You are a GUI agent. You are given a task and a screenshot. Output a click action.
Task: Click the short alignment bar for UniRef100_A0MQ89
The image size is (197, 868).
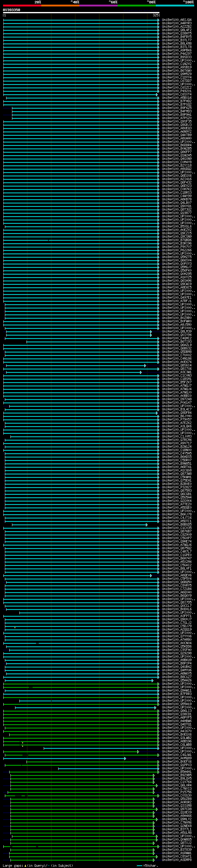65,758
